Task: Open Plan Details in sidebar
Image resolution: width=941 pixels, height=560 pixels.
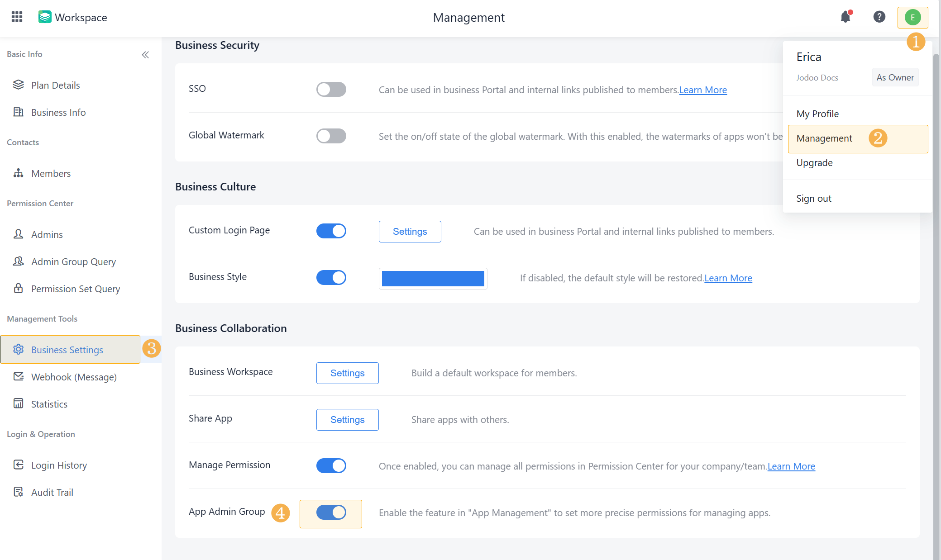Action: (55, 85)
